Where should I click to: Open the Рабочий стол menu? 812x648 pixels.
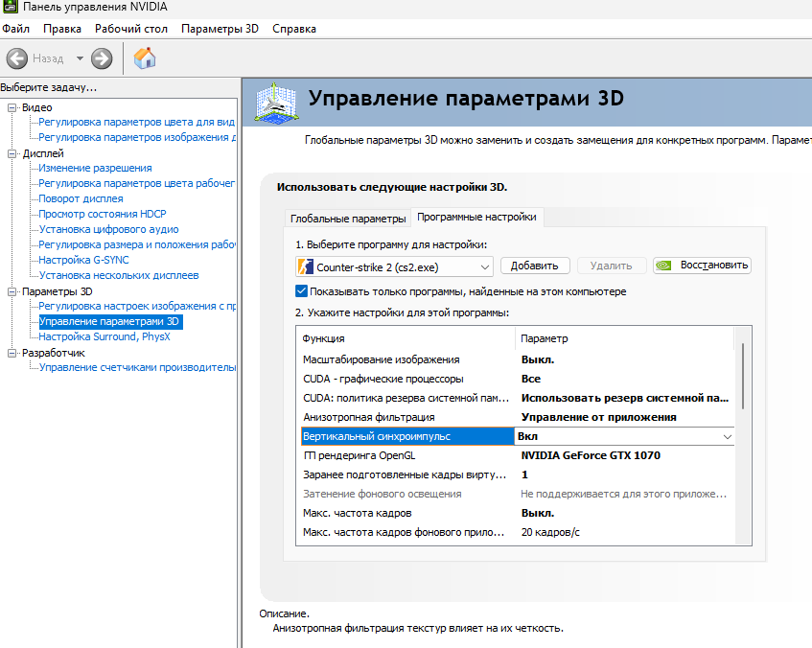[x=131, y=29]
